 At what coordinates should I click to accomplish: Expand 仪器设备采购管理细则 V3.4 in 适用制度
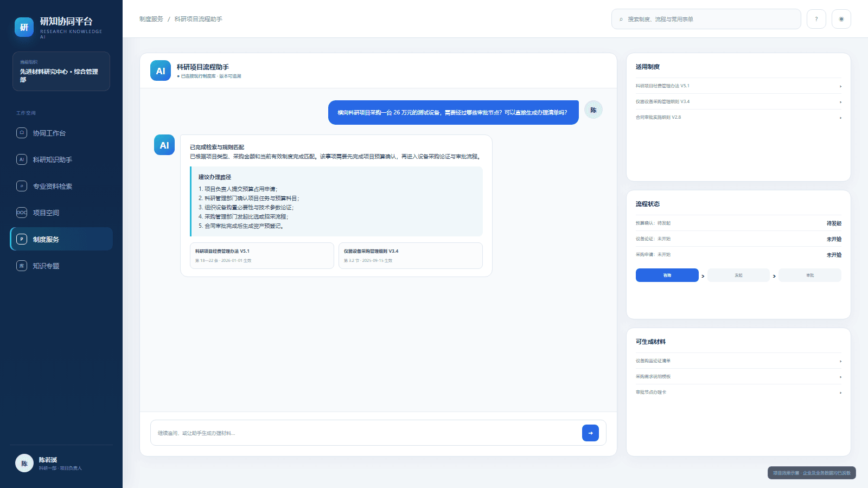pyautogui.click(x=738, y=101)
